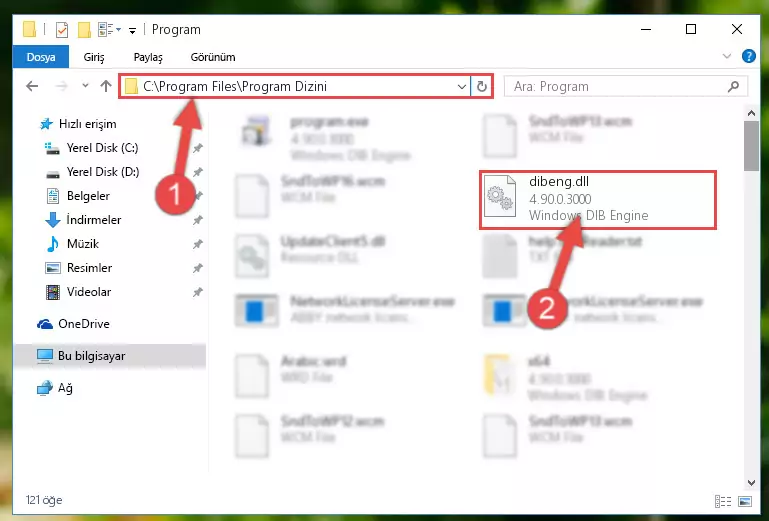Switch to the Paylaş ribbon tab
The width and height of the screenshot is (769, 521).
[148, 57]
